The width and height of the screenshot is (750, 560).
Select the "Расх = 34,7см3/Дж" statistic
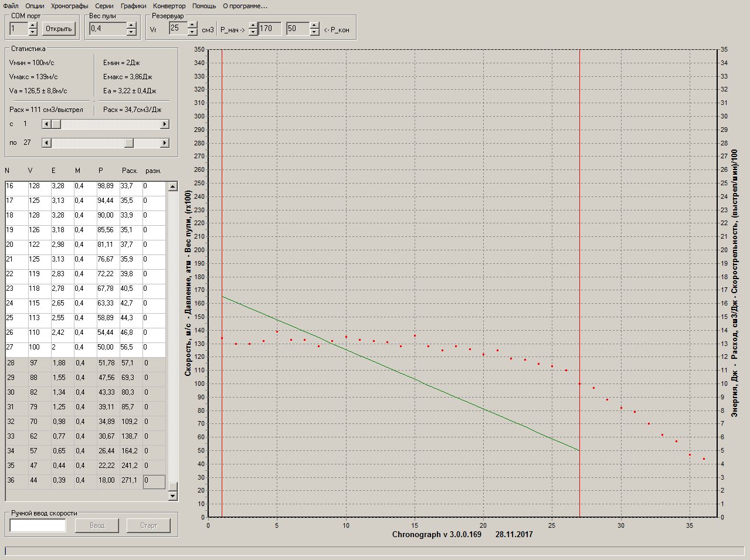[133, 110]
